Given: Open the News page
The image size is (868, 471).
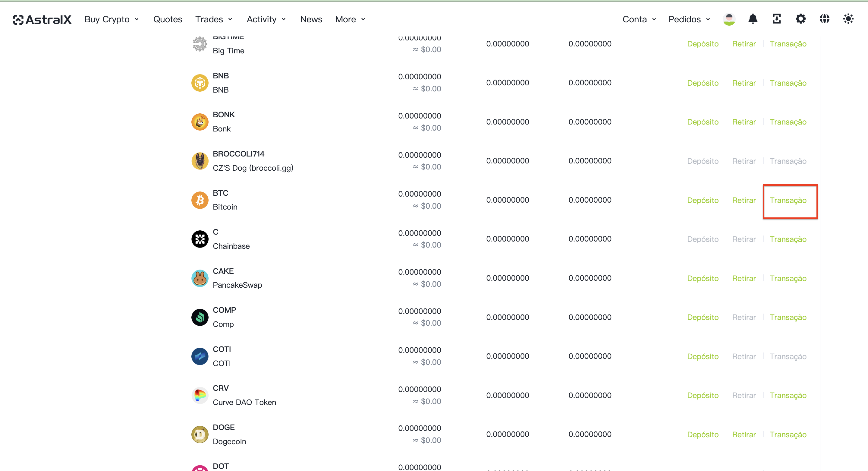Looking at the screenshot, I should (x=311, y=19).
